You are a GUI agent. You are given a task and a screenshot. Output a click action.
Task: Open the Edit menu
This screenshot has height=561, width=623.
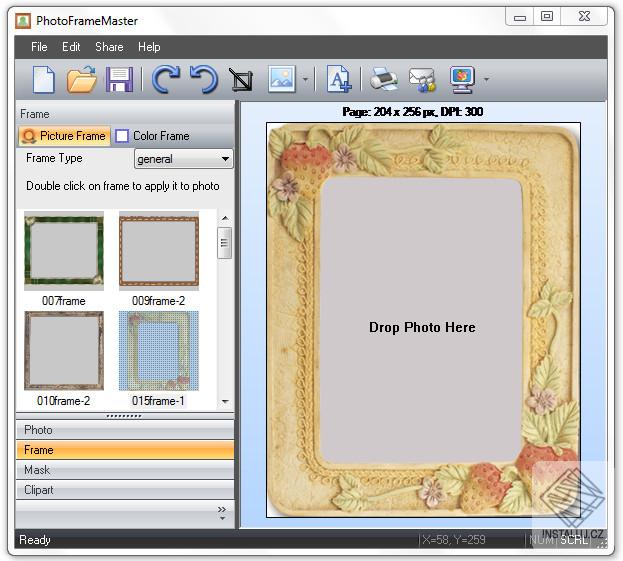point(71,47)
